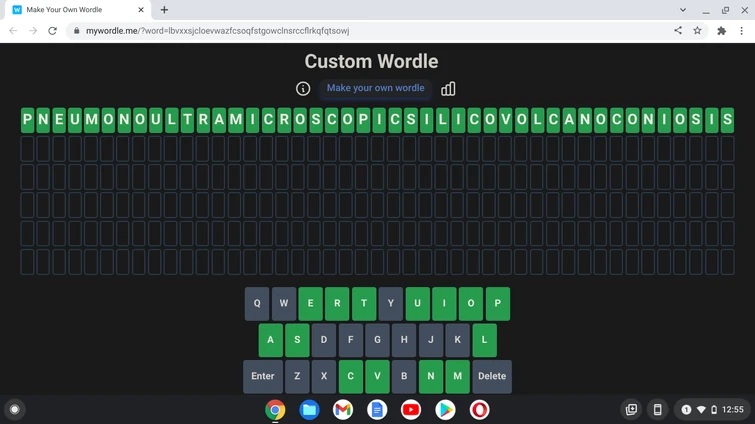Go forward in browser history
This screenshot has width=755, height=424.
[33, 31]
